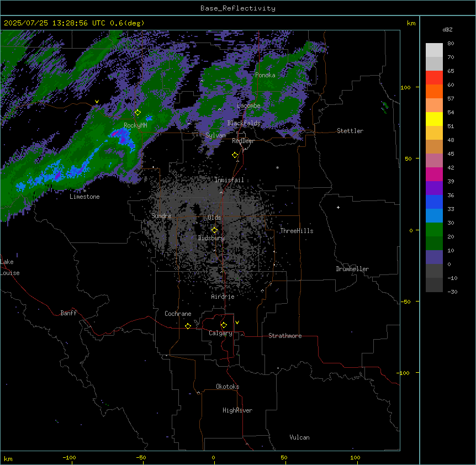The width and height of the screenshot is (476, 465).
Task: Select the brown 45-48 dBZ legend swatch
Action: [x=434, y=146]
